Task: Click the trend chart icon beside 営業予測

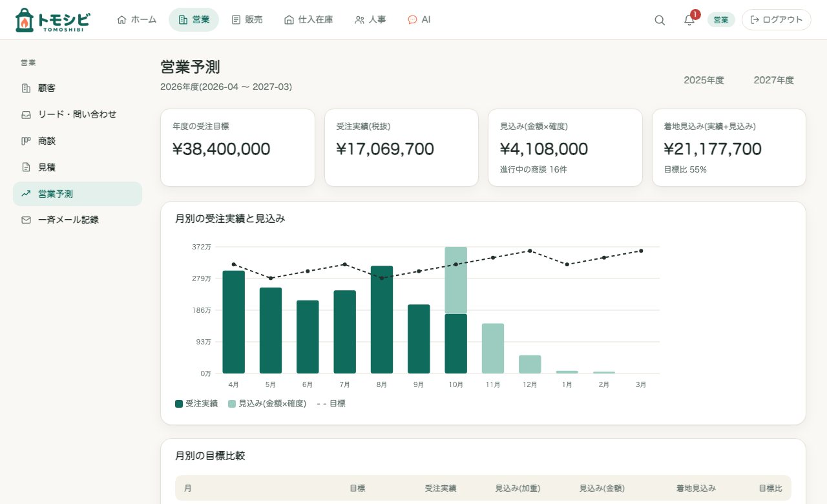Action: tap(26, 193)
